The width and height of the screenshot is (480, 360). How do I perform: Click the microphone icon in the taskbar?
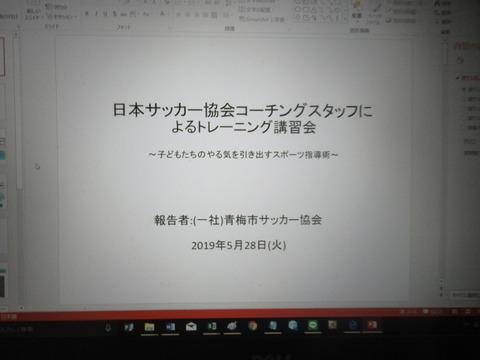pyautogui.click(x=108, y=328)
